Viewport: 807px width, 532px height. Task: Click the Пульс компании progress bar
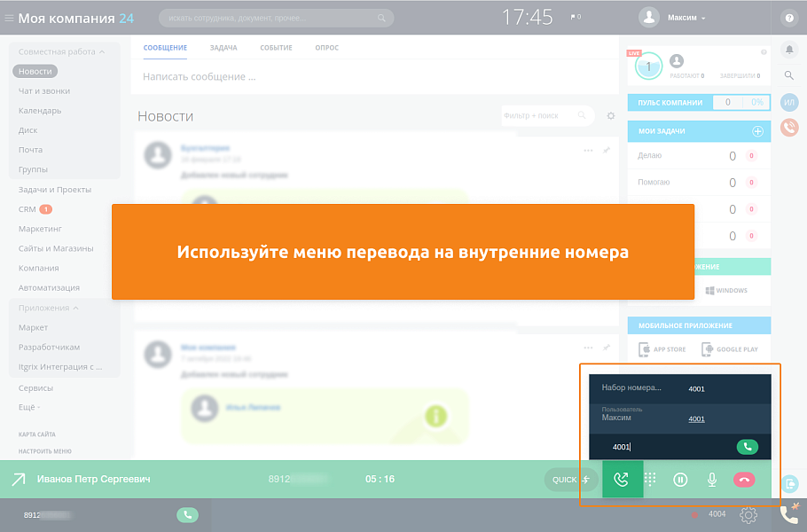click(741, 102)
